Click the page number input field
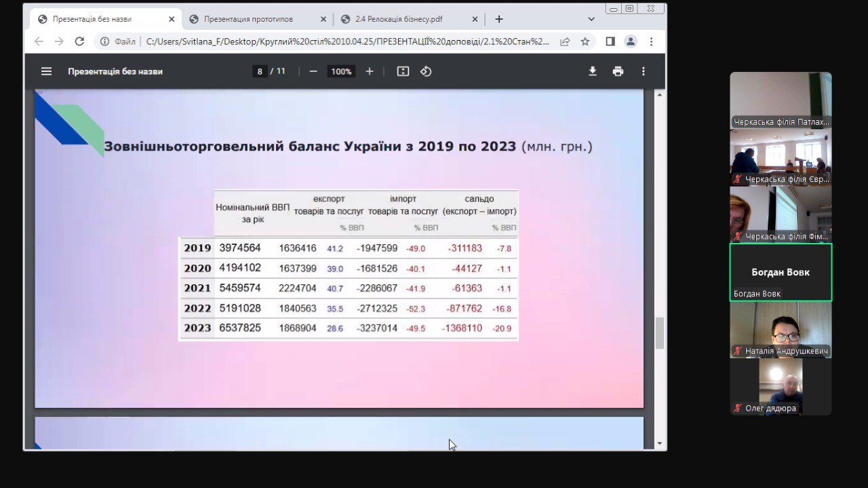 coord(260,71)
